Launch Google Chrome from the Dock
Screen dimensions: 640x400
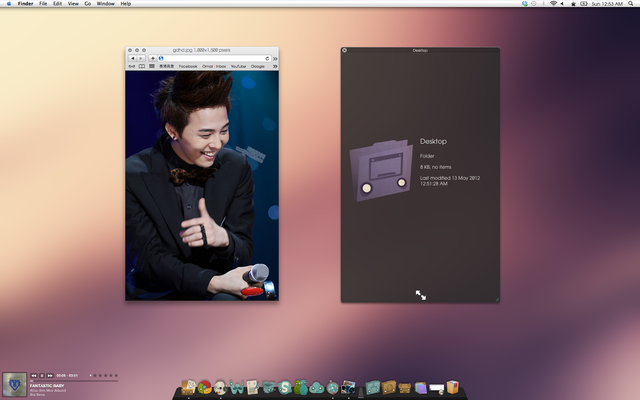click(204, 387)
